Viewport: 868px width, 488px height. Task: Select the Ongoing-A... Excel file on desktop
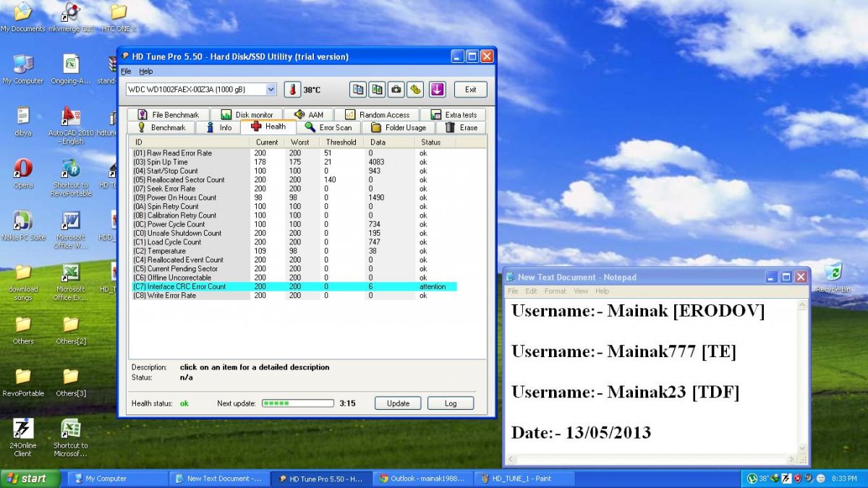(70, 69)
